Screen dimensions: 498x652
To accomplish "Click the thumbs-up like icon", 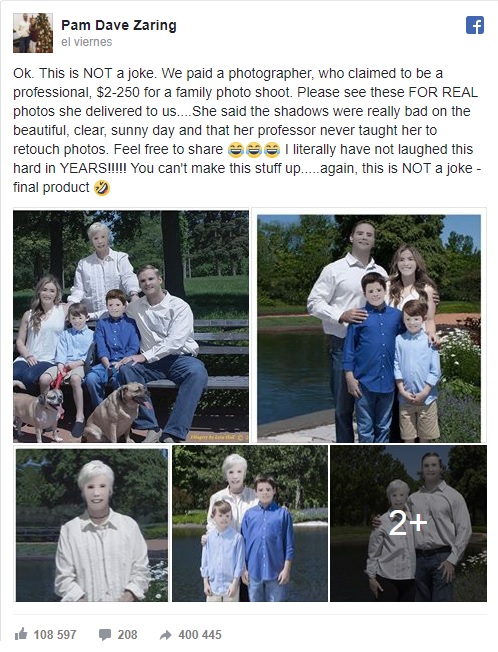I will (x=21, y=634).
